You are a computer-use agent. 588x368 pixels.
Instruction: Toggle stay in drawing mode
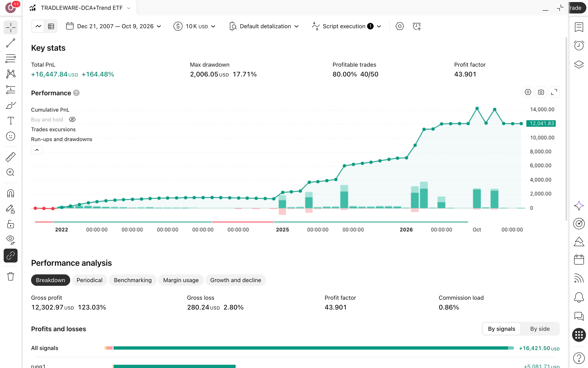tap(11, 209)
